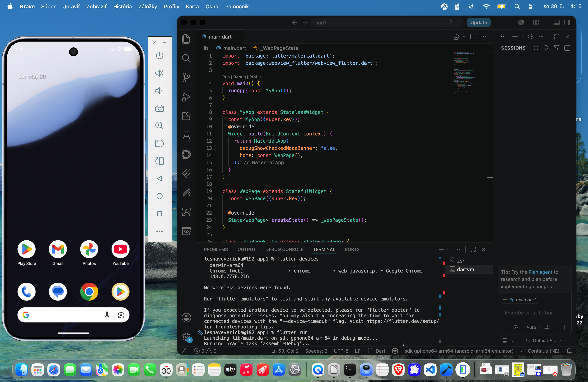Screen dimensions: 588x382
Task: Maximize the terminal panel size
Action: [473, 250]
